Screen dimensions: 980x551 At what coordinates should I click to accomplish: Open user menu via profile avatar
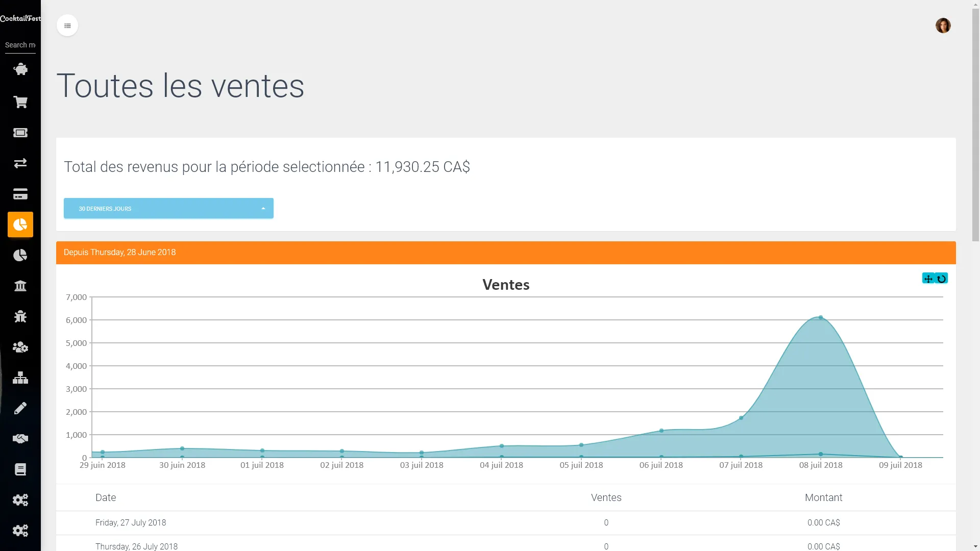(943, 26)
